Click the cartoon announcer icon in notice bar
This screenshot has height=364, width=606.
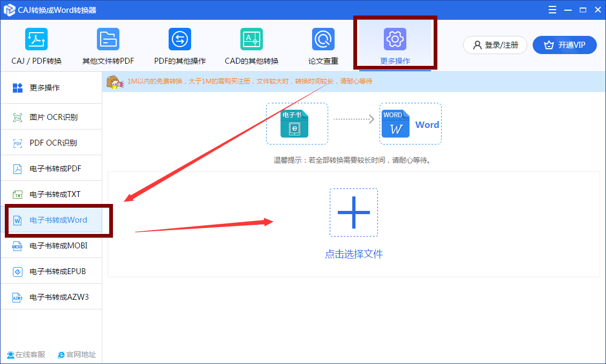point(115,82)
